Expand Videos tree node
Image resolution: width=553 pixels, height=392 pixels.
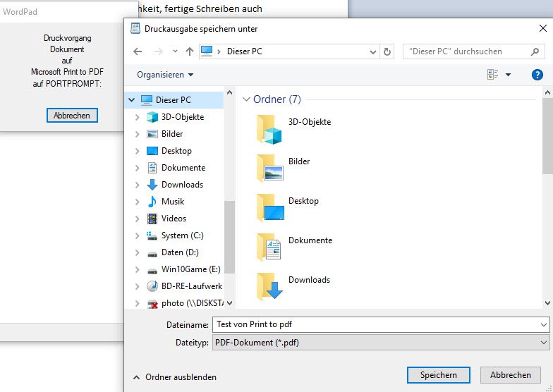point(137,219)
